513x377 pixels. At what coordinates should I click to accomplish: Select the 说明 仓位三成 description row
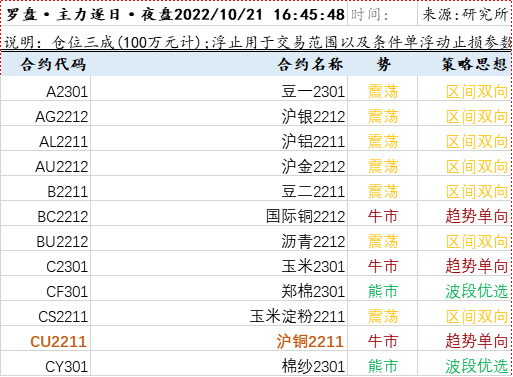[x=256, y=42]
